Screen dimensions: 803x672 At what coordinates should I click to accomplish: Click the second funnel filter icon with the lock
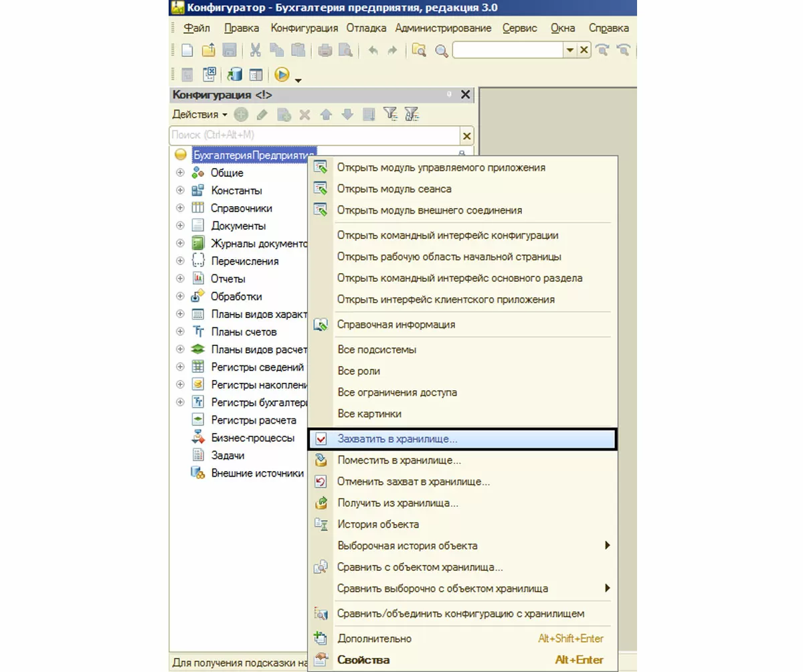pyautogui.click(x=412, y=114)
